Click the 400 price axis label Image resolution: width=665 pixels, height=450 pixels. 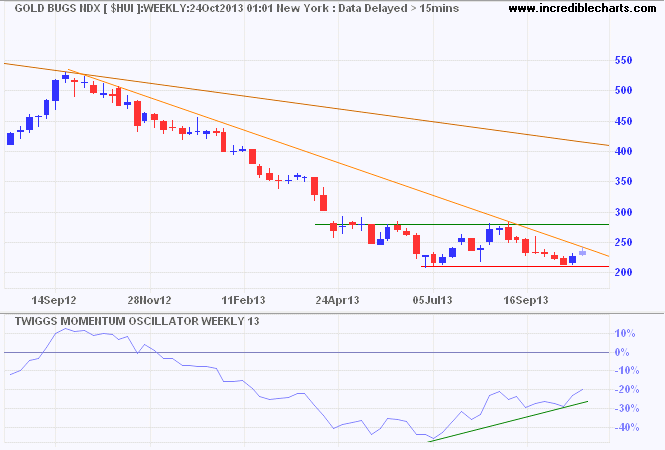click(623, 151)
